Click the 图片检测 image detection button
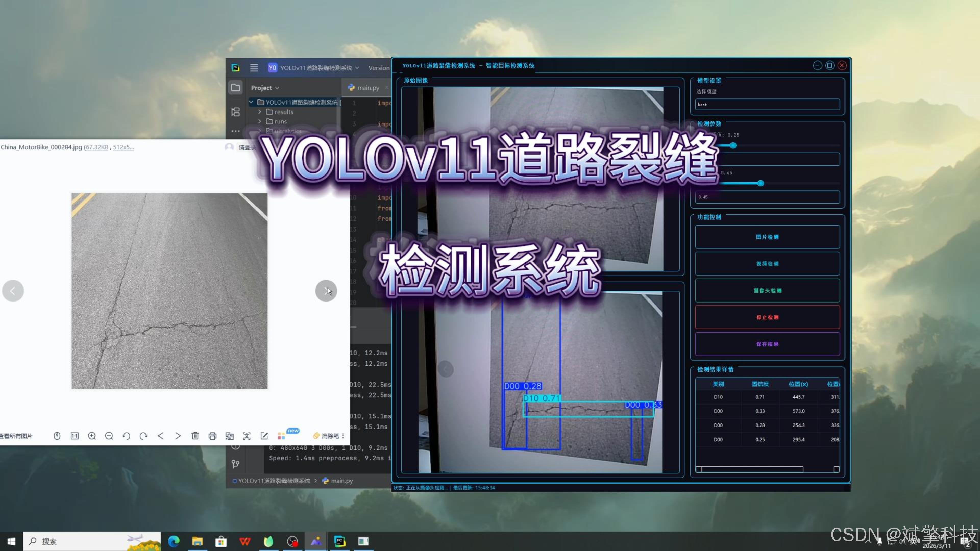 [767, 237]
